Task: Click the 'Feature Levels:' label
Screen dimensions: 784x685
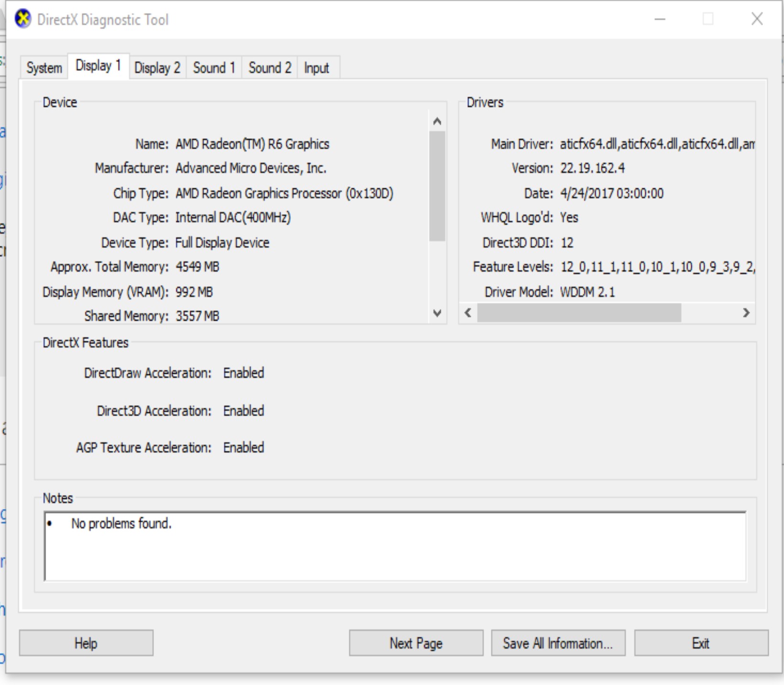Action: coord(513,267)
